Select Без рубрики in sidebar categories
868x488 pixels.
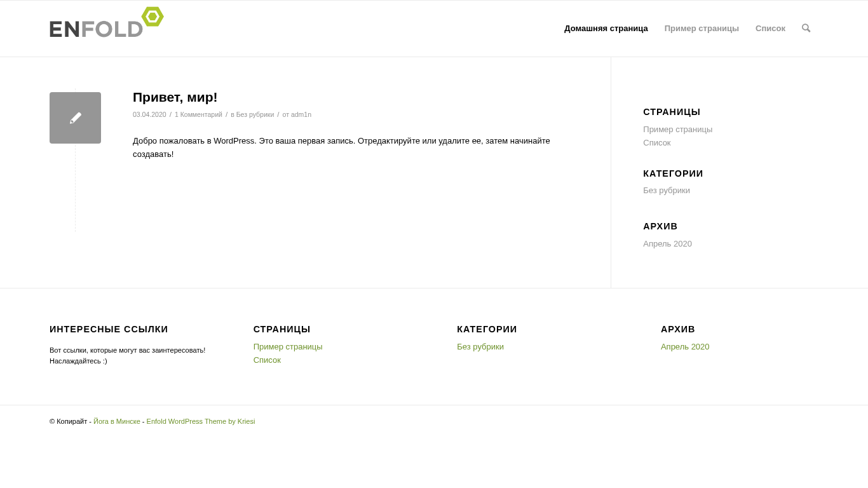coord(666,191)
